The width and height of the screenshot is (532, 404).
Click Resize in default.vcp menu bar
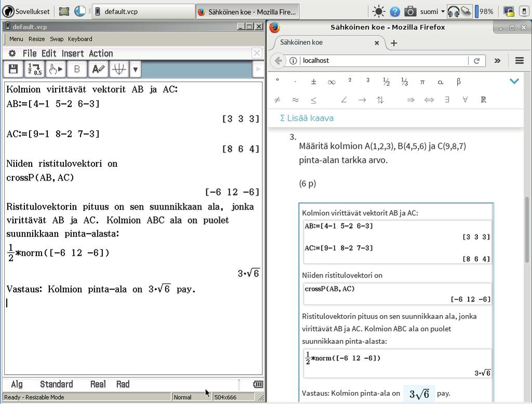click(37, 39)
